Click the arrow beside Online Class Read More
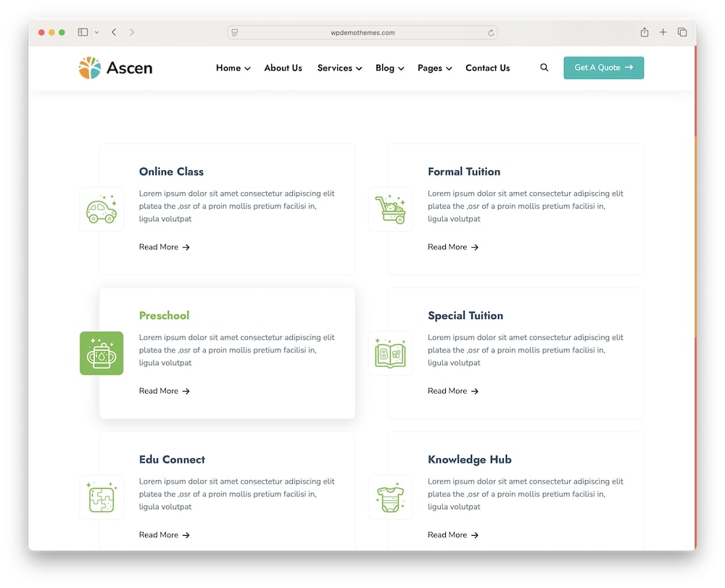Screen dimensions: 725x588 click(186, 247)
